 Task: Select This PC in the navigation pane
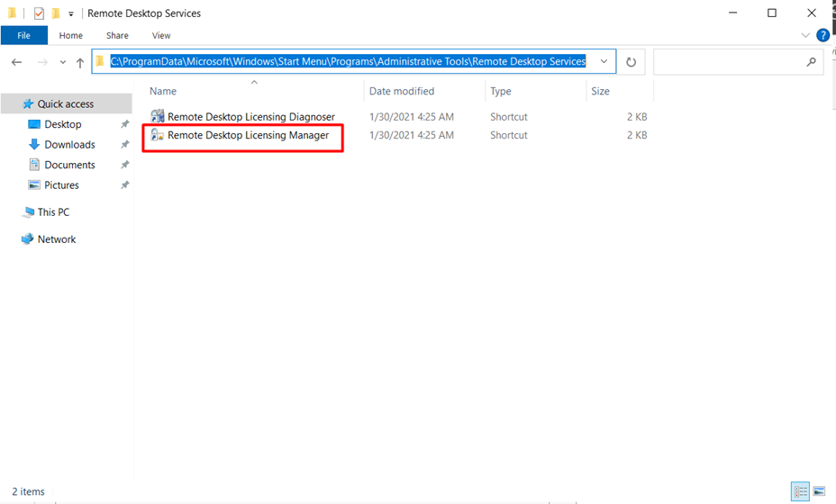(53, 212)
